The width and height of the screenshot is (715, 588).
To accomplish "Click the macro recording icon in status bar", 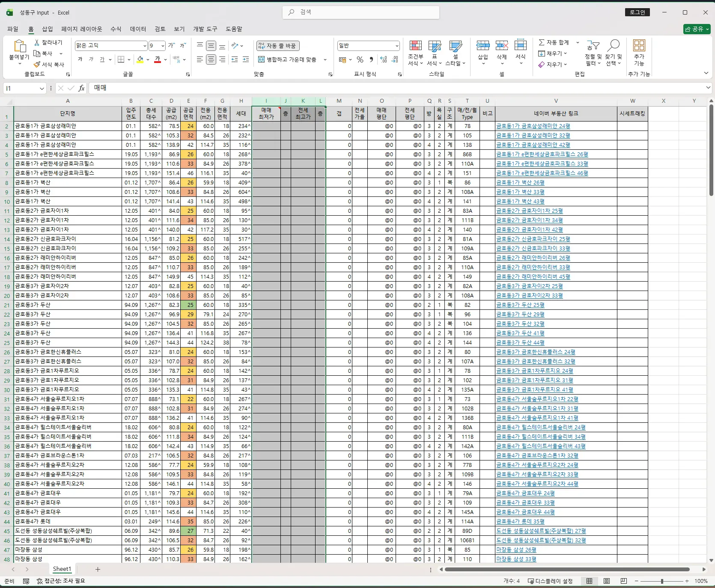I will tap(26, 581).
